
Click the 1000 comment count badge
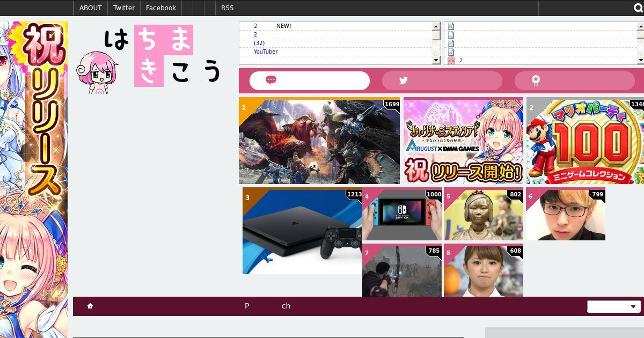(434, 195)
